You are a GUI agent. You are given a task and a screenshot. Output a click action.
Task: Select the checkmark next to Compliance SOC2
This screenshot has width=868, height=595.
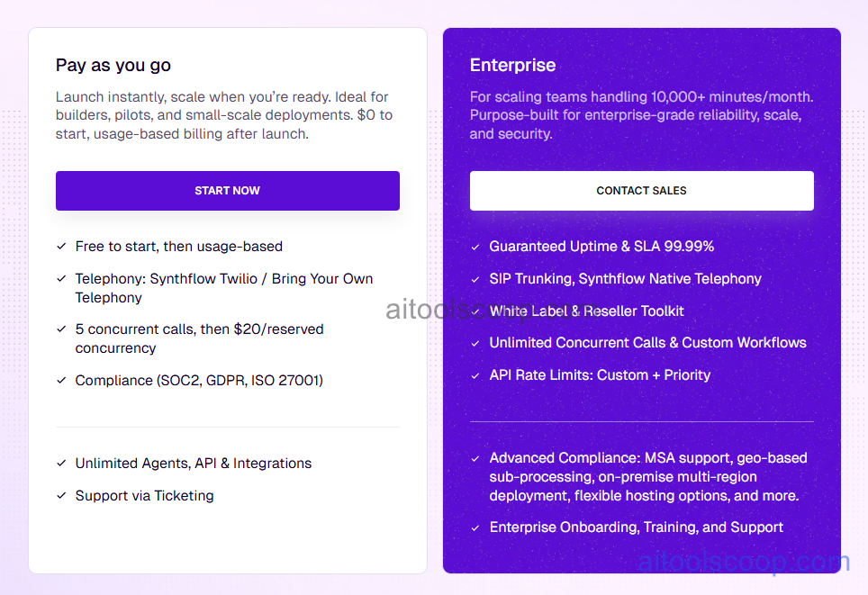(61, 380)
